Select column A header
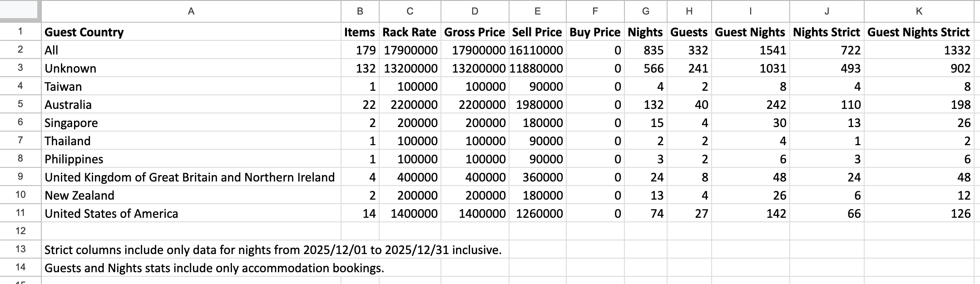980x284 pixels. coord(191,11)
